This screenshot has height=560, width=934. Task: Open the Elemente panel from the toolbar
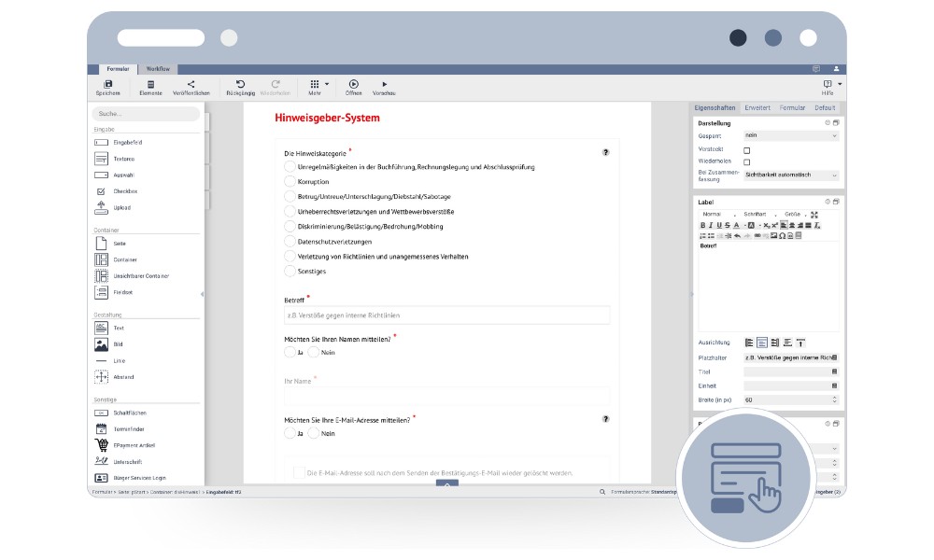coord(150,85)
